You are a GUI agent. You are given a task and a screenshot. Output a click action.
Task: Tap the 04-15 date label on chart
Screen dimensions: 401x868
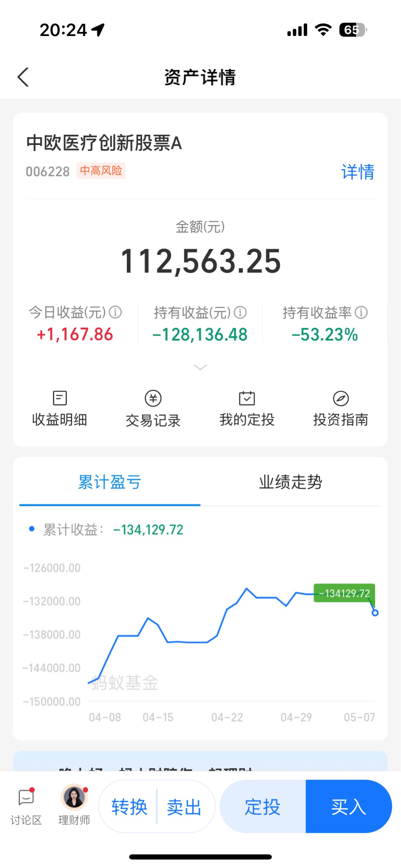point(158,717)
